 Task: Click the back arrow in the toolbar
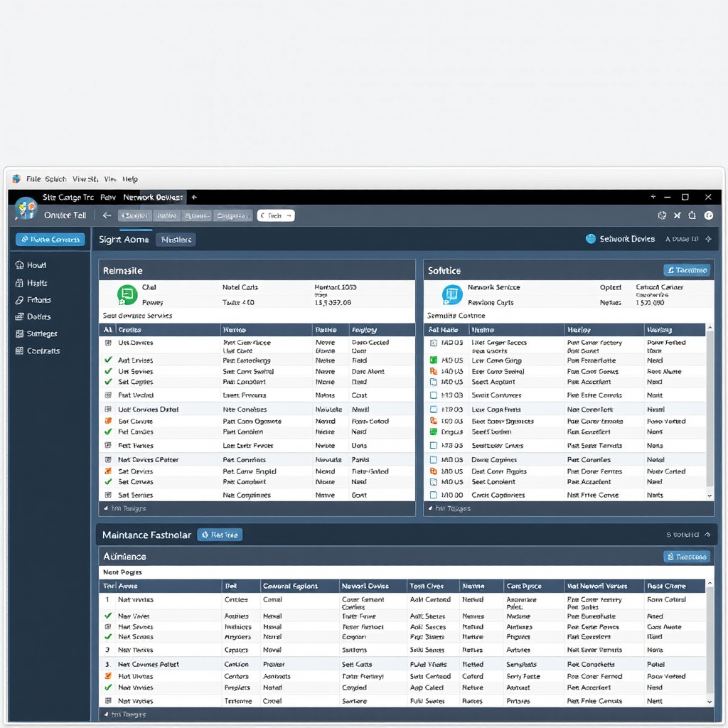tap(107, 215)
